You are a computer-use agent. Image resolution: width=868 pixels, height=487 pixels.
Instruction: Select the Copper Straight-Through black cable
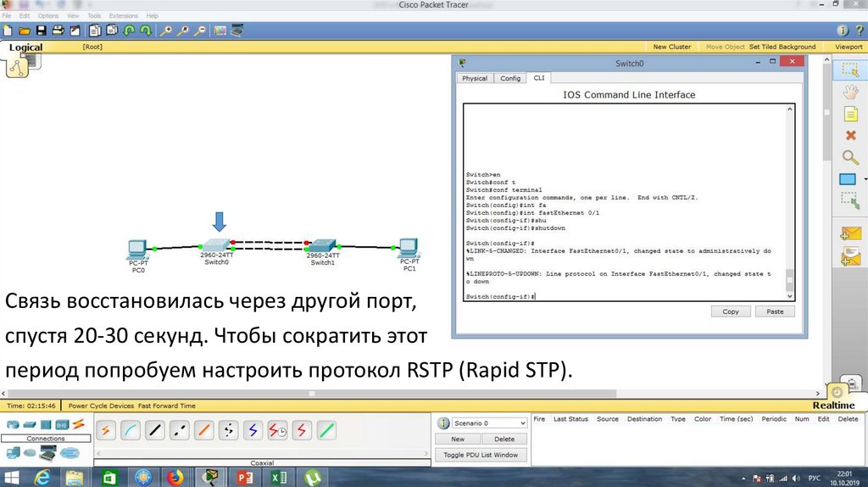tap(154, 430)
